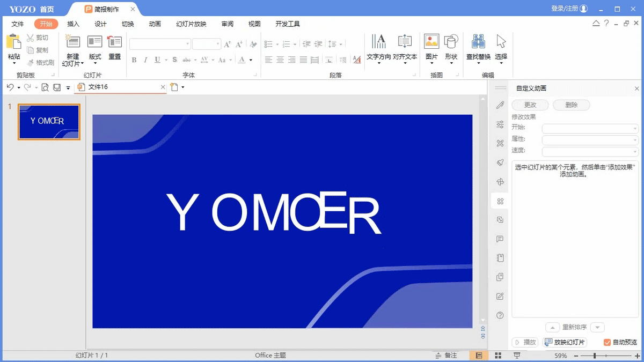Viewport: 644px width, 362px height.
Task: Click the help question mark sidebar icon
Action: coord(500,315)
